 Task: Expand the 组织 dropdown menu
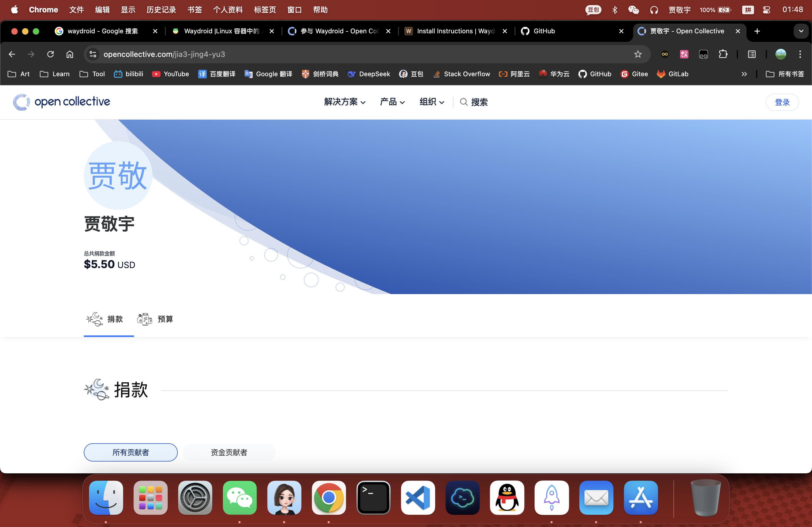432,102
